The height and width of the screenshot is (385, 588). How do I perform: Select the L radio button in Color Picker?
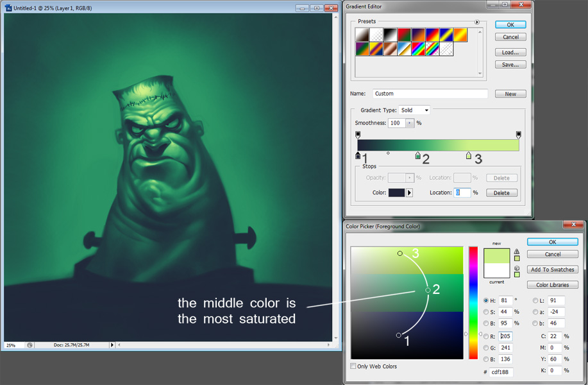click(x=535, y=300)
